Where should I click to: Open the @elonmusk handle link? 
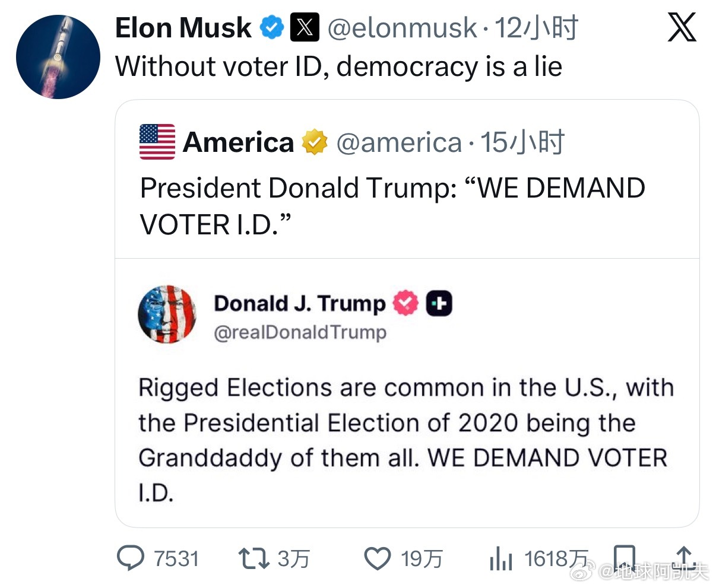pyautogui.click(x=402, y=28)
